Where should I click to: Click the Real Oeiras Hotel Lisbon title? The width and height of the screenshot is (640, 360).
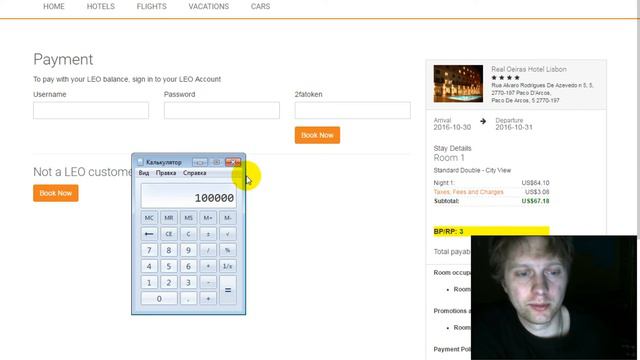click(x=529, y=69)
